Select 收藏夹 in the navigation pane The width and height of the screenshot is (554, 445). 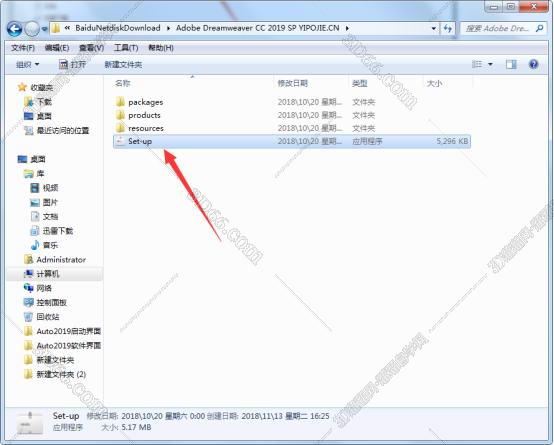(x=41, y=87)
